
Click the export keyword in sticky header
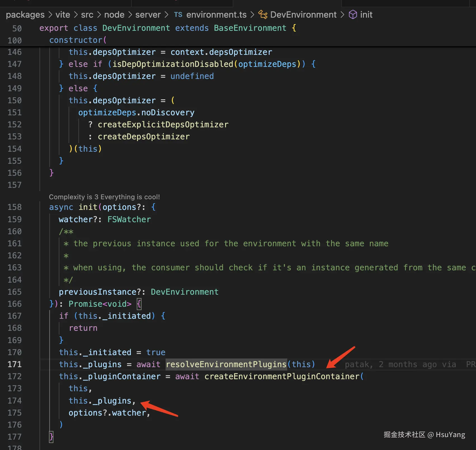tap(54, 28)
